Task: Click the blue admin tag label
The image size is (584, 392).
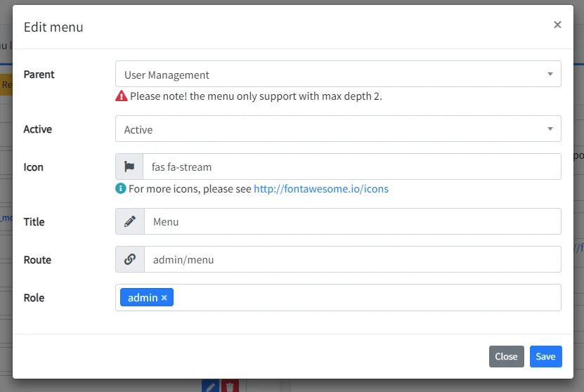Action: tap(143, 298)
